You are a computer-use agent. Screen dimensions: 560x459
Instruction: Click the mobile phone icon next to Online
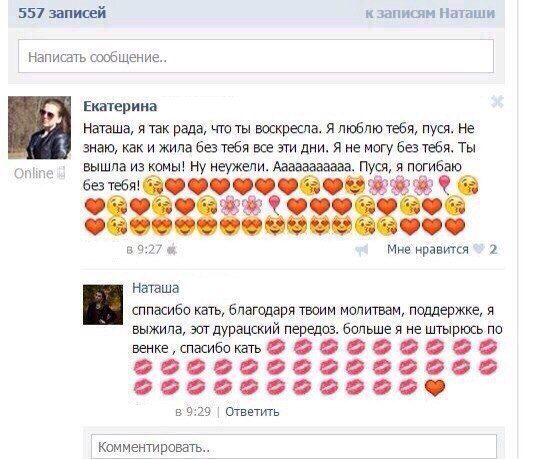[x=61, y=173]
